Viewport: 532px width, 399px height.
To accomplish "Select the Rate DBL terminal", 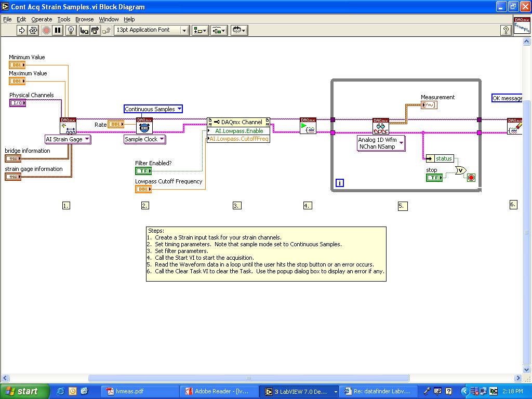I will tap(116, 125).
